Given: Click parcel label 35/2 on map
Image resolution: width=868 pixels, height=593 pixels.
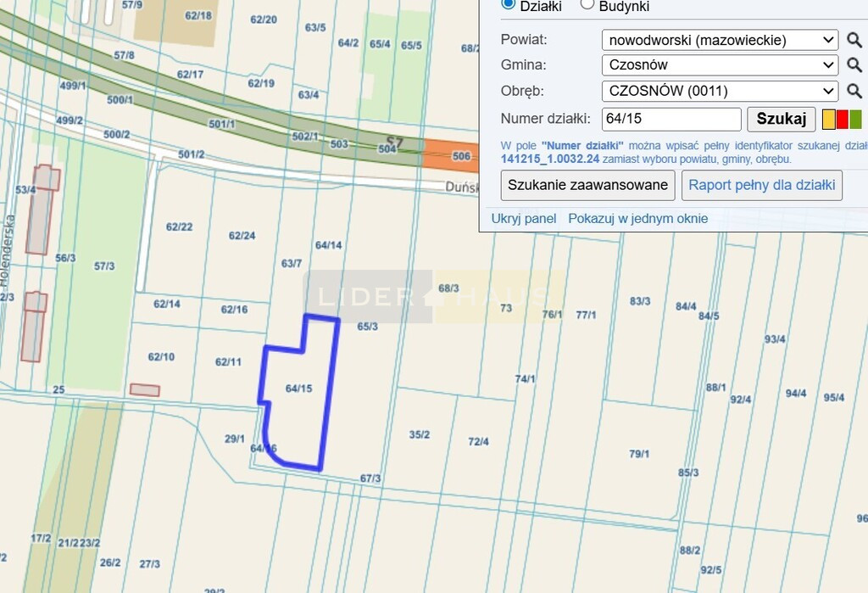Looking at the screenshot, I should [419, 434].
